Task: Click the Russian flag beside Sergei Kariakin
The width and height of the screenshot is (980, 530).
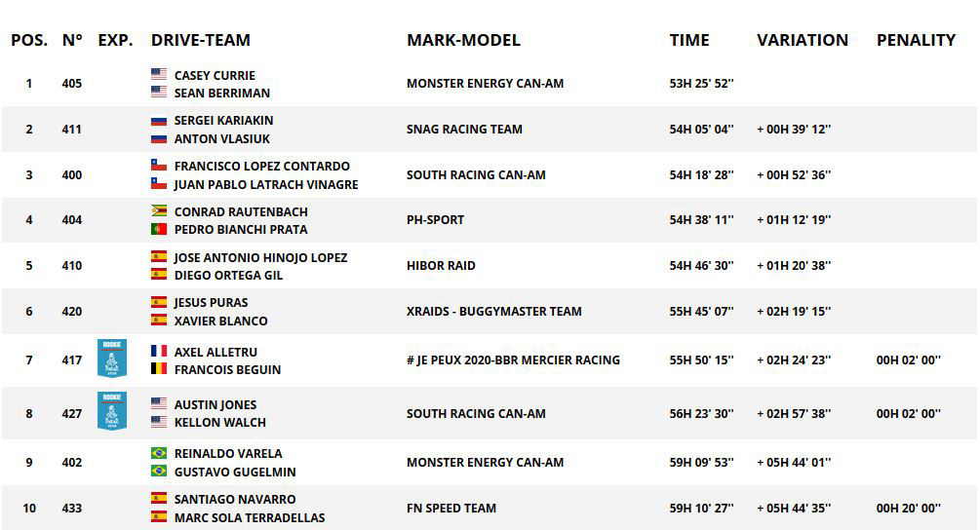Action: pyautogui.click(x=159, y=121)
